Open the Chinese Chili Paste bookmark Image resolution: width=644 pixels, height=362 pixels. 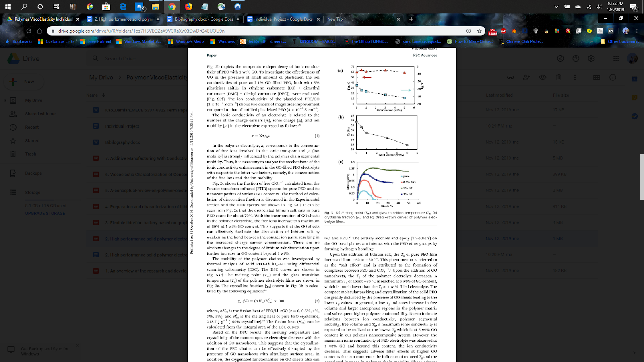[x=520, y=41]
